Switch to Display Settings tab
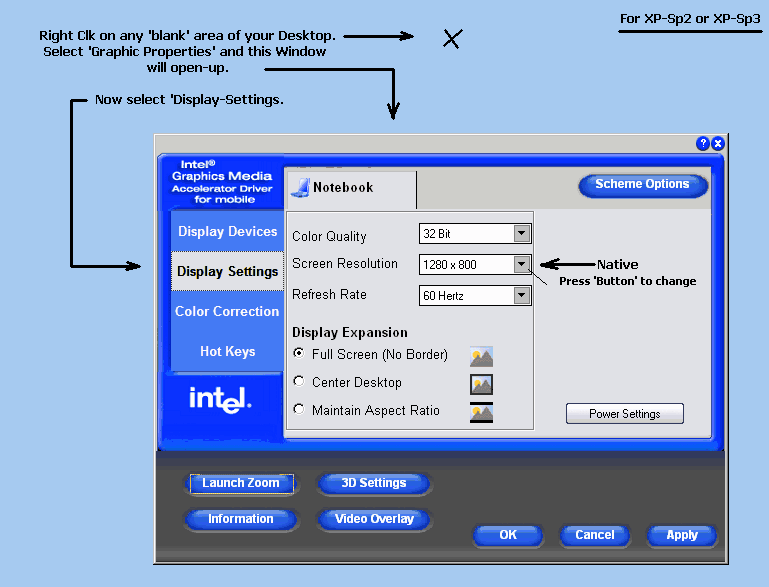Image resolution: width=769 pixels, height=587 pixels. 228,271
